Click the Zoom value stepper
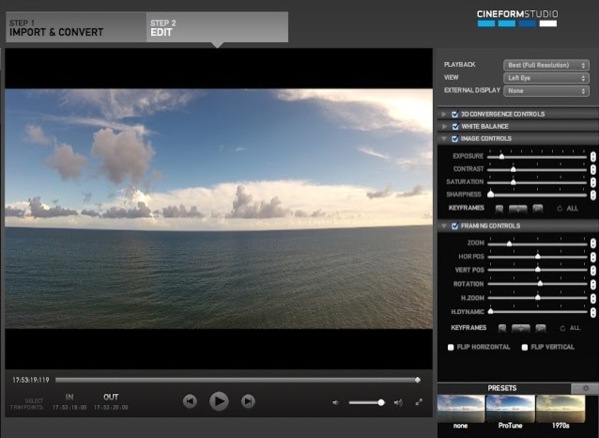Viewport: 599px width, 438px height. [x=593, y=243]
